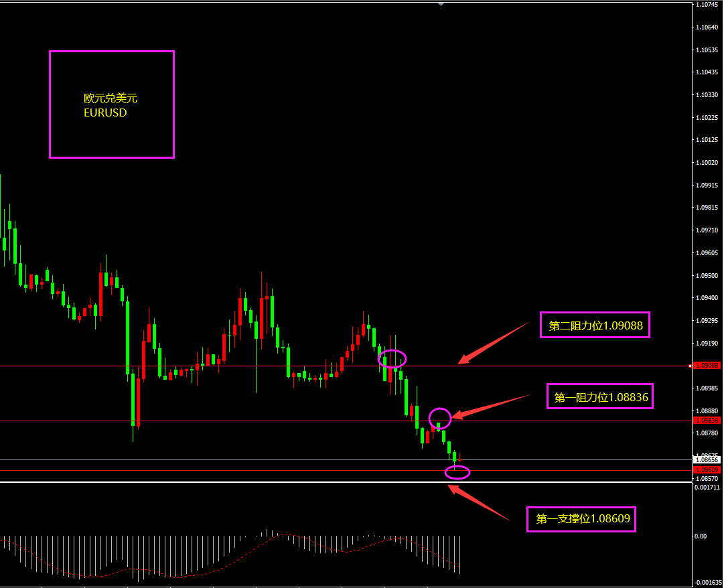Select the 欧元兑美元 EURUSD title box

(112, 104)
